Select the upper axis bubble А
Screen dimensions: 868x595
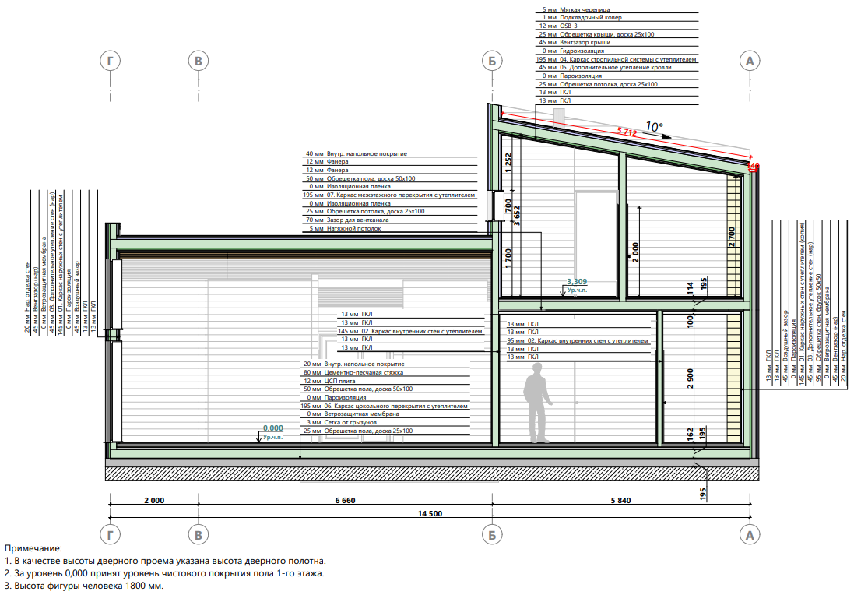point(750,62)
